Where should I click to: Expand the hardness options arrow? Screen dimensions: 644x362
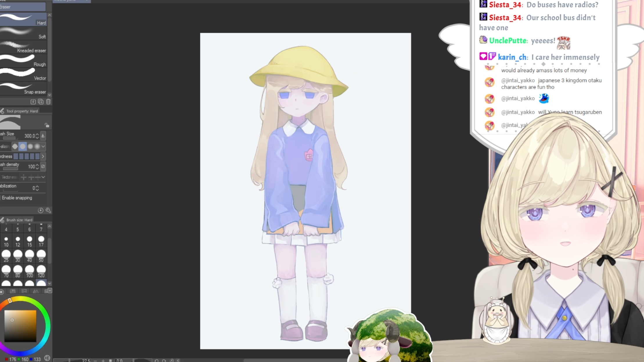43,157
